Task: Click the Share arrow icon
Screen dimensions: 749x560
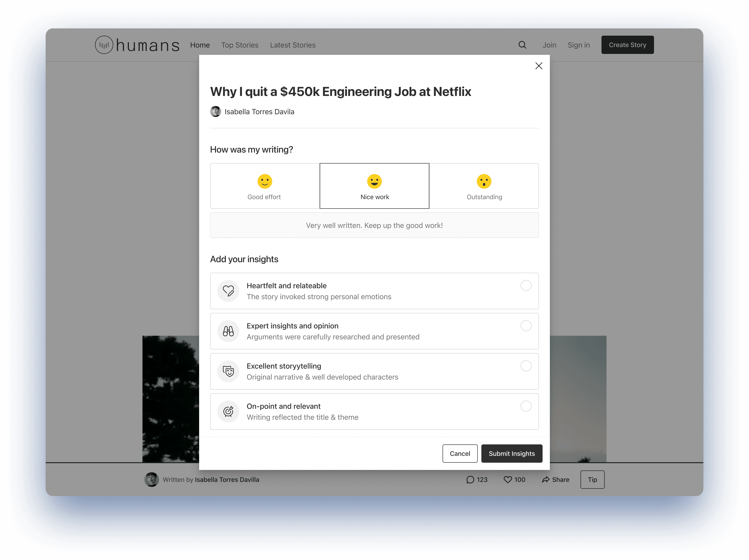Action: tap(546, 479)
